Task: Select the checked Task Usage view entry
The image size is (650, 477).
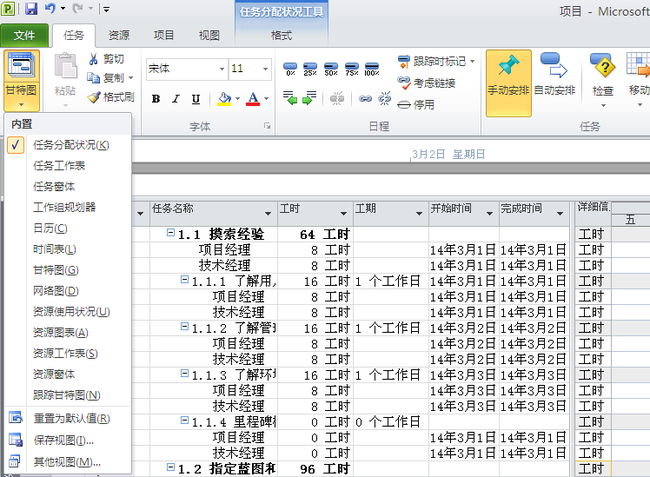Action: [x=68, y=145]
